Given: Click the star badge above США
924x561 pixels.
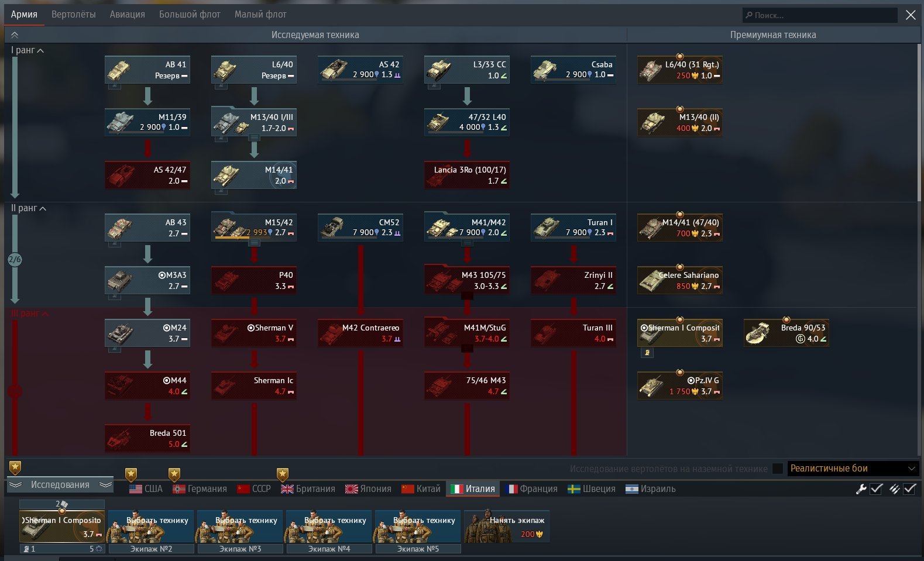Looking at the screenshot, I should click(x=131, y=474).
